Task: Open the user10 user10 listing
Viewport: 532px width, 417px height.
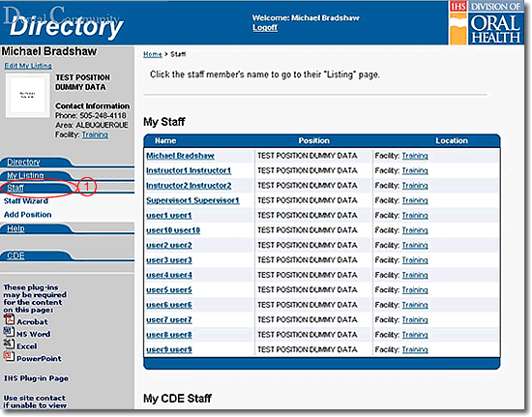Action: [173, 230]
